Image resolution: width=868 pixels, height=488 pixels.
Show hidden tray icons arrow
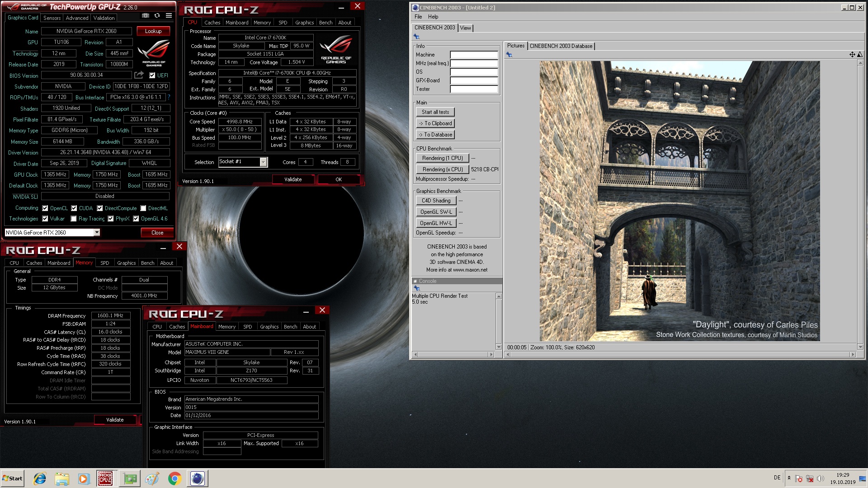(789, 478)
